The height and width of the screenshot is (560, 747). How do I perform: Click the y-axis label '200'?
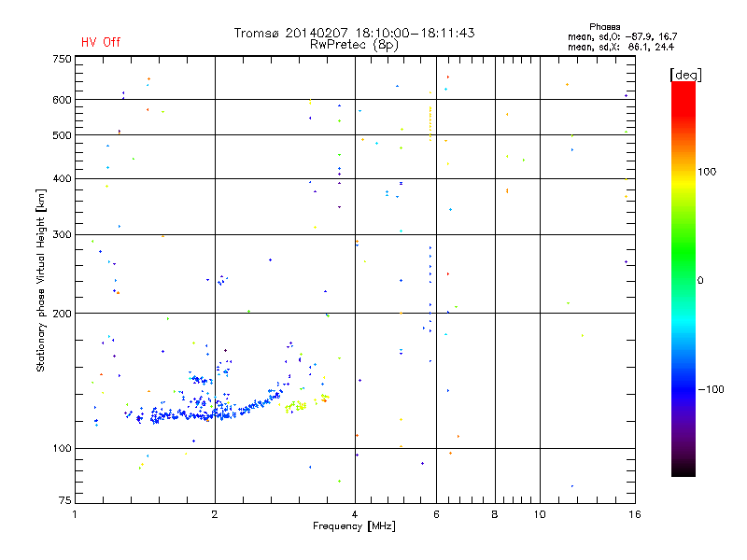coord(62,314)
